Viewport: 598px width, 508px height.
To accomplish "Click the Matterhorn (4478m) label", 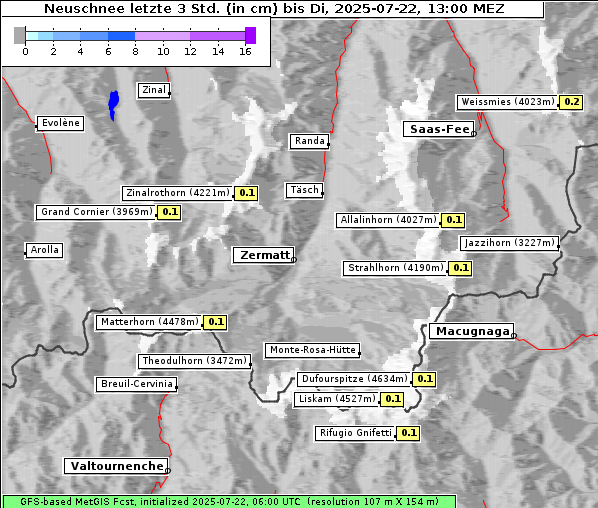I will [x=149, y=322].
